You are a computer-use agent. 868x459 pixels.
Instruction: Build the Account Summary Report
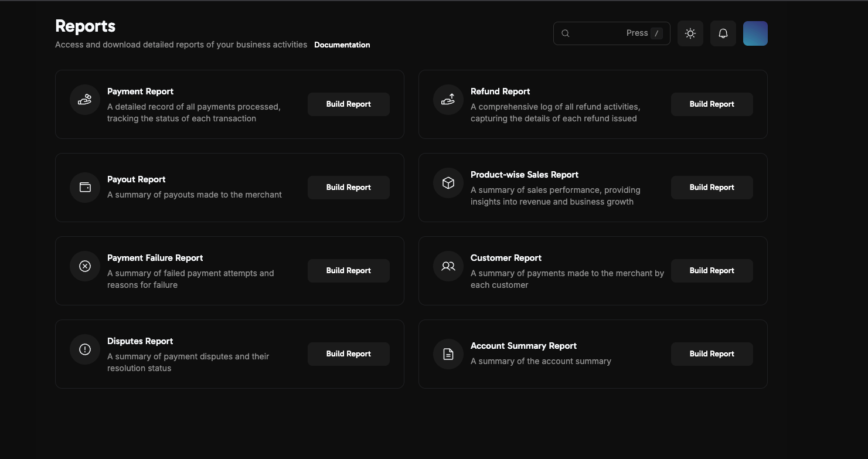pos(712,353)
